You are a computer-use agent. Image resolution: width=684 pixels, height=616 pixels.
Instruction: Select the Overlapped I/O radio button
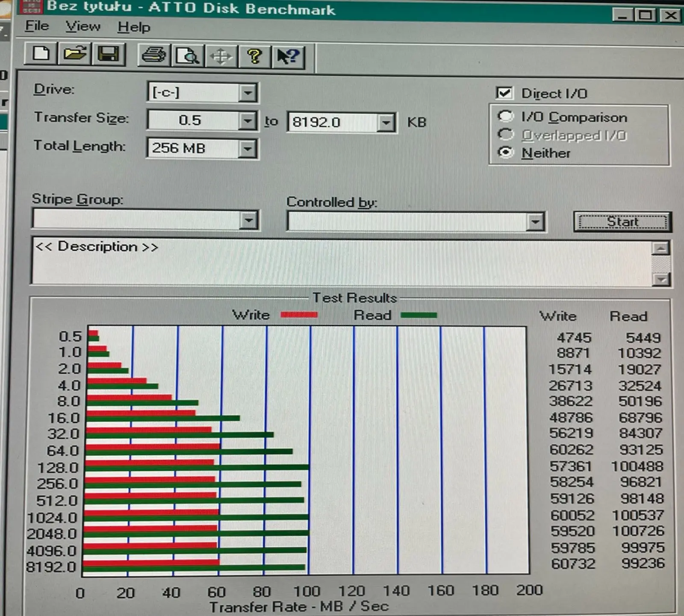click(x=505, y=135)
